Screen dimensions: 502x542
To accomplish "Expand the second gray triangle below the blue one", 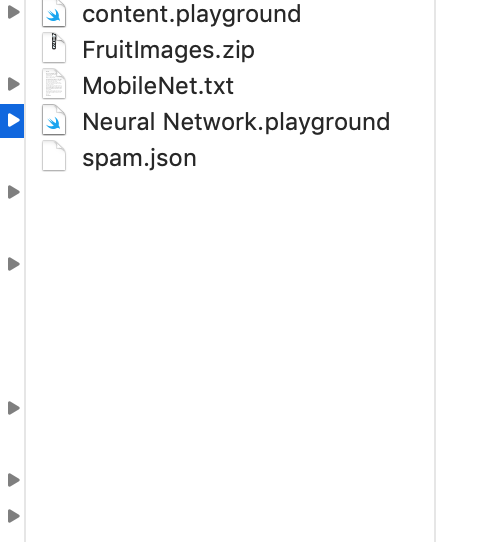I will point(13,264).
